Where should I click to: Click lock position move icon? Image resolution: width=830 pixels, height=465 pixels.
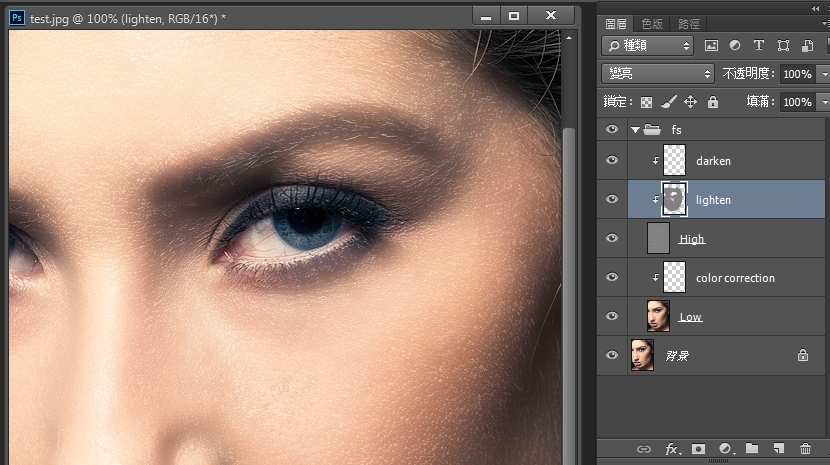[690, 102]
